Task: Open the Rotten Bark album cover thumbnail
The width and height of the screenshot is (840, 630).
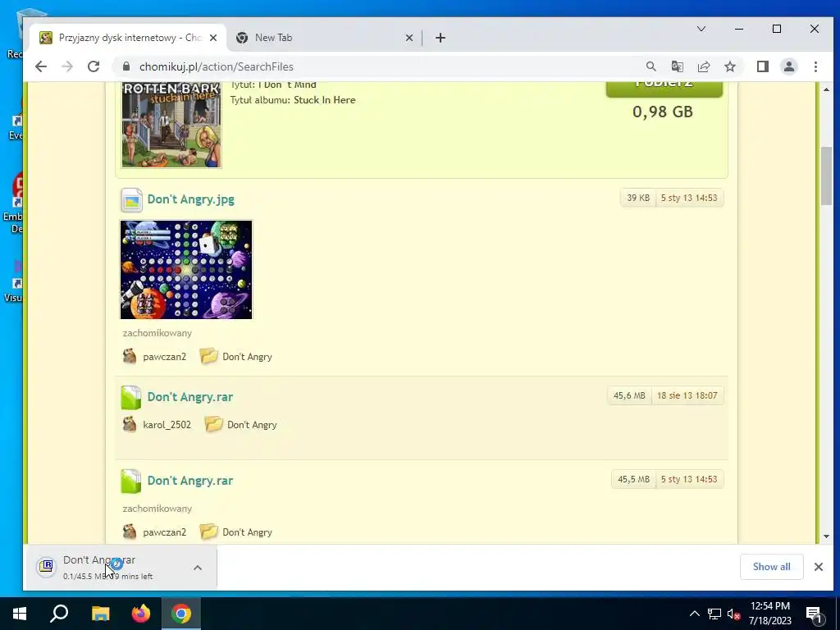Action: tap(171, 125)
